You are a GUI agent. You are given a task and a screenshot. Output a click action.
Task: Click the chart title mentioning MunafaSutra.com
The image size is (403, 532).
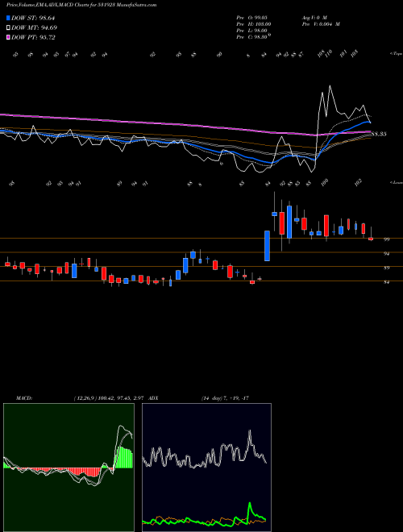81,5
